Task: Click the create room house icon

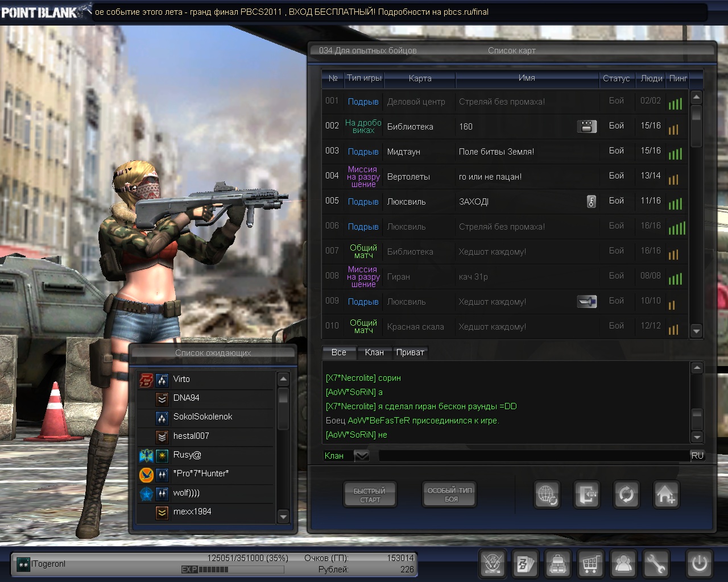Action: pos(666,494)
